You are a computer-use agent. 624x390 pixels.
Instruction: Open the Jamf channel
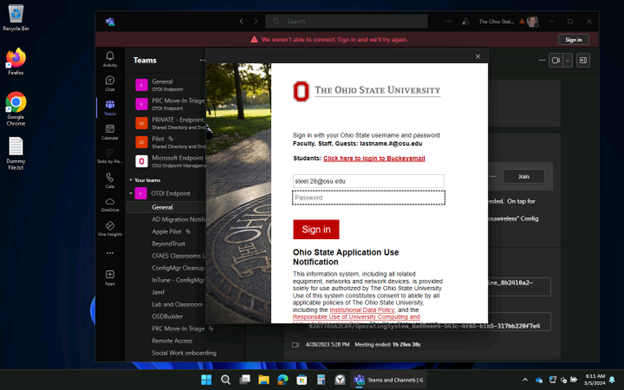coord(158,292)
